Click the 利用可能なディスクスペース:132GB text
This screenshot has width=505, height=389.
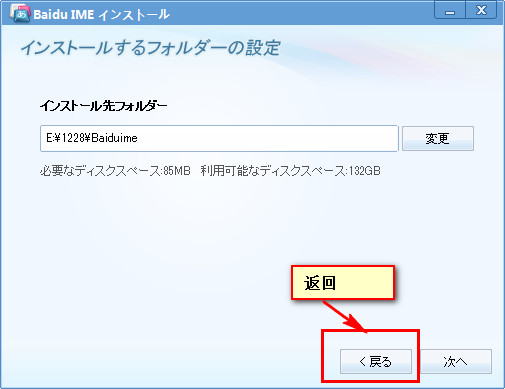pyautogui.click(x=290, y=171)
